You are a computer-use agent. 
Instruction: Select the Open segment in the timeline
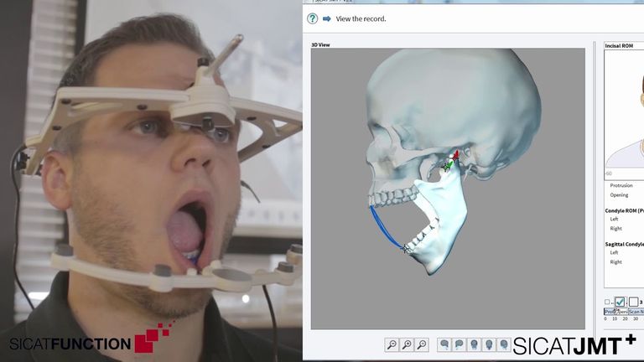click(622, 312)
